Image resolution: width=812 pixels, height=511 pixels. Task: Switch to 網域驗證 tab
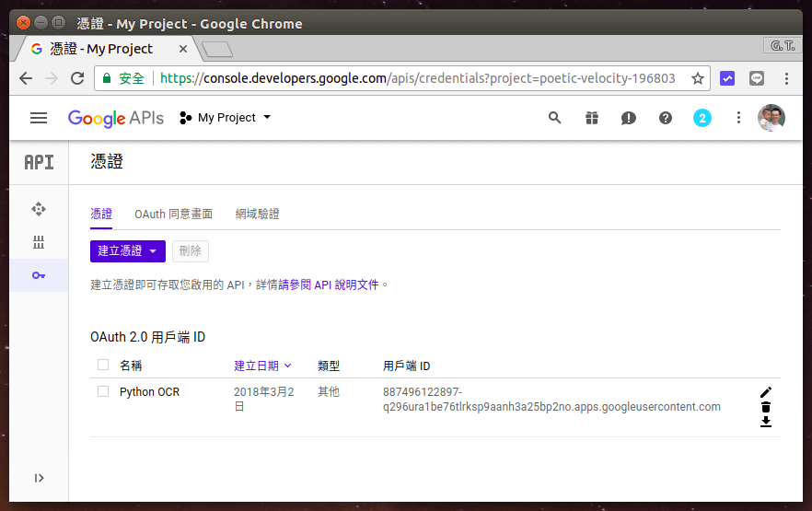(257, 215)
